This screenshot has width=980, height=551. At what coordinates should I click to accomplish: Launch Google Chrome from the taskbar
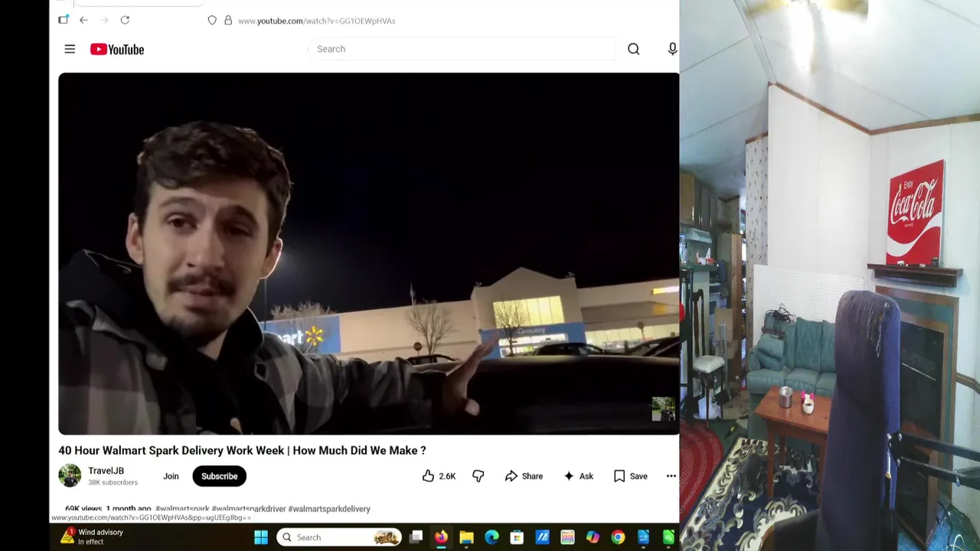click(618, 537)
